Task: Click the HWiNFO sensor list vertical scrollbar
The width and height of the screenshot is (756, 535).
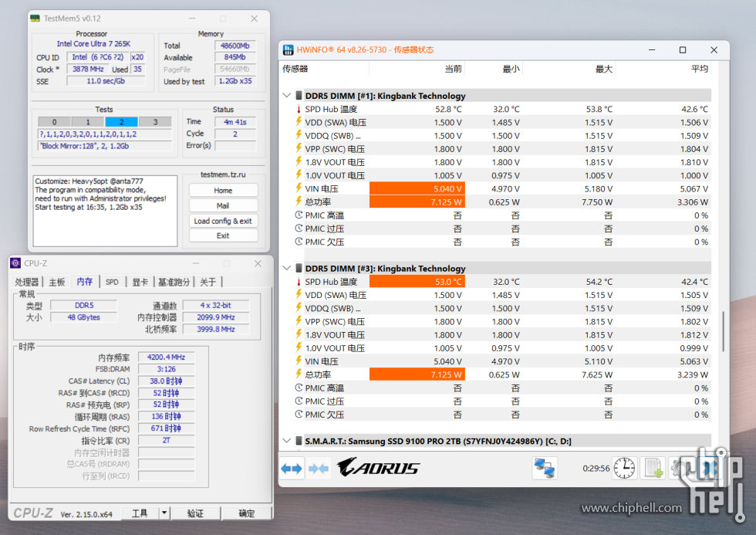Action: (x=723, y=331)
